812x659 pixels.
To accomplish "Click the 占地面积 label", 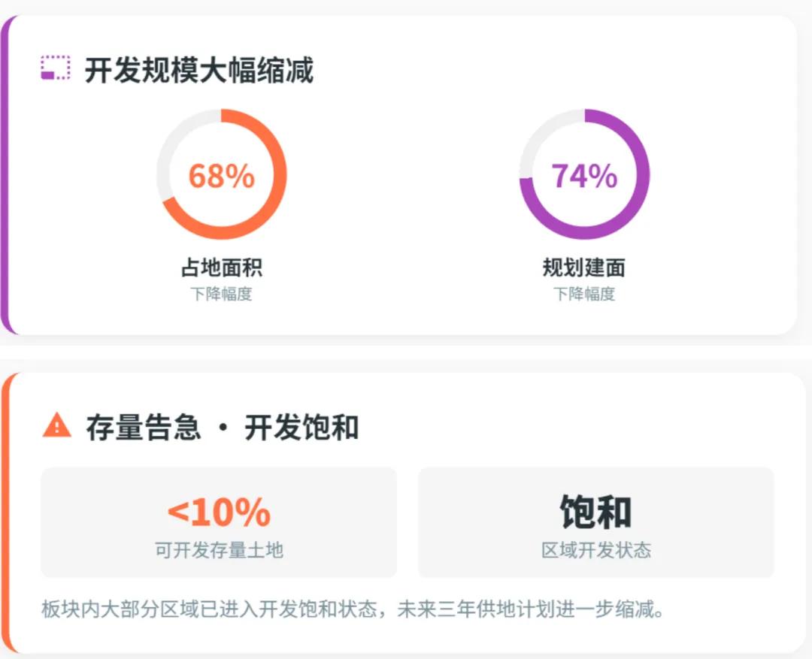I will [222, 268].
